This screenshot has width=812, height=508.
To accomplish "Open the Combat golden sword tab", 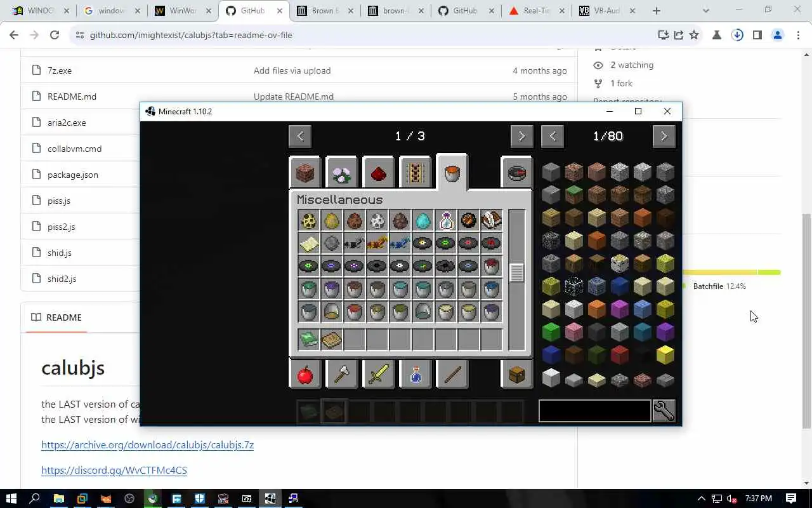I will [x=379, y=375].
